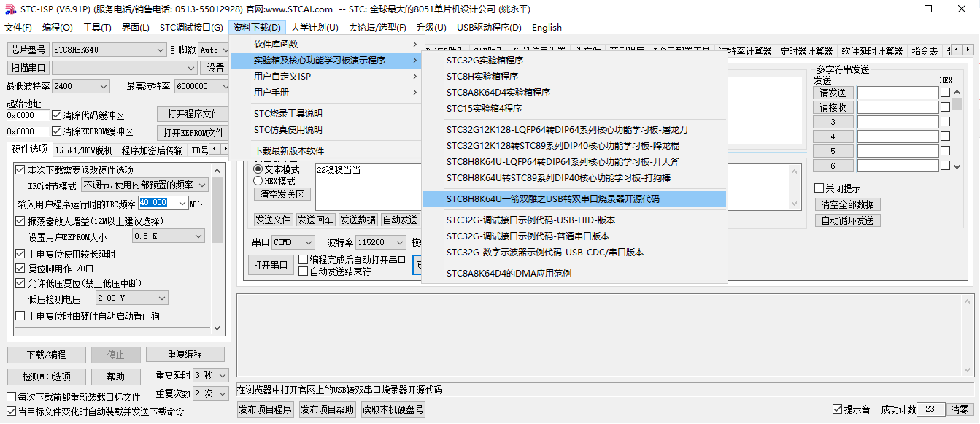Choose 下载最新版本软件 menu item
This screenshot has height=424, width=980.
[x=326, y=151]
